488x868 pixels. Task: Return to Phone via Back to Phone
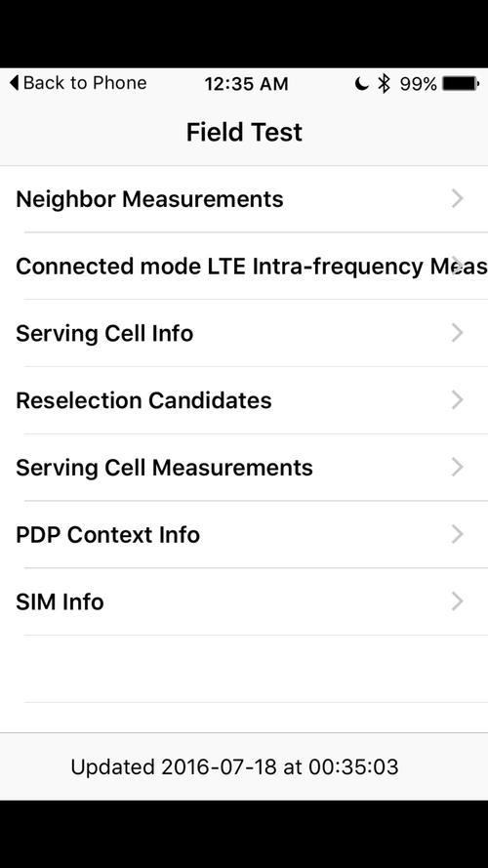coord(78,83)
